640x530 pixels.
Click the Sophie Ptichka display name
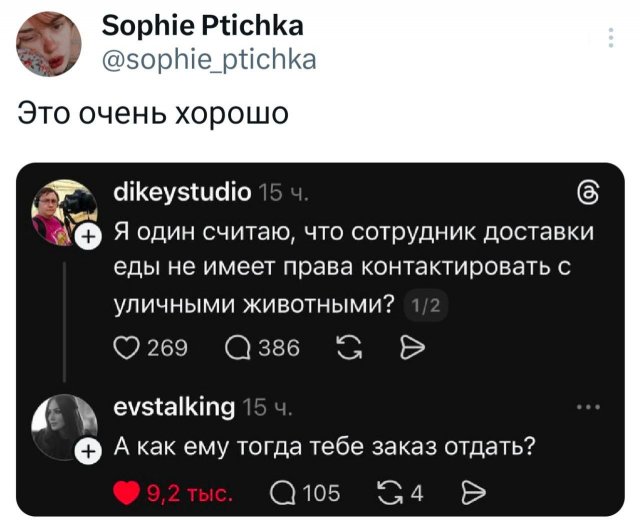point(203,25)
